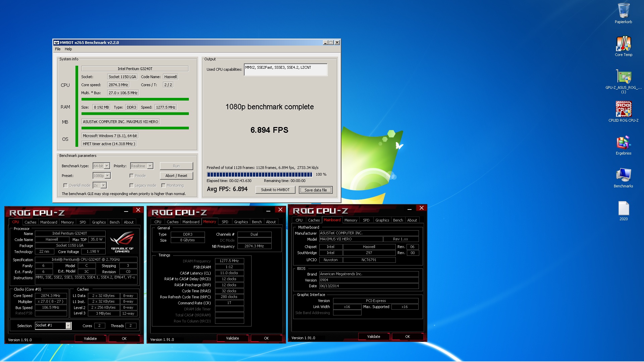Maximize the HWBOT x265 Benchmark window
Screen dimensions: 644x362
point(331,43)
